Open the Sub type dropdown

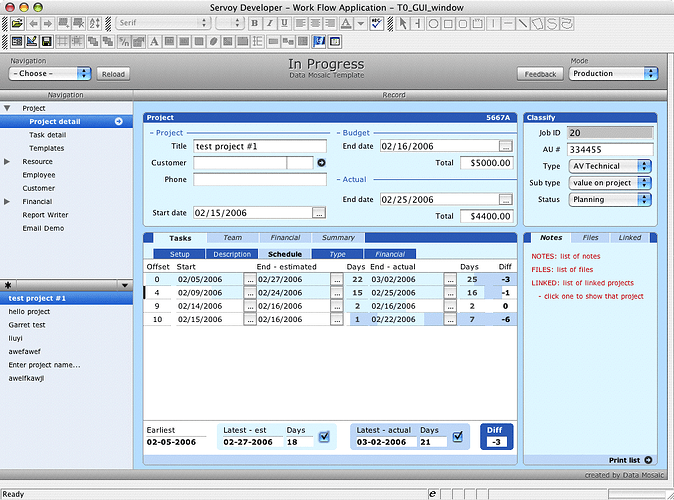(610, 183)
